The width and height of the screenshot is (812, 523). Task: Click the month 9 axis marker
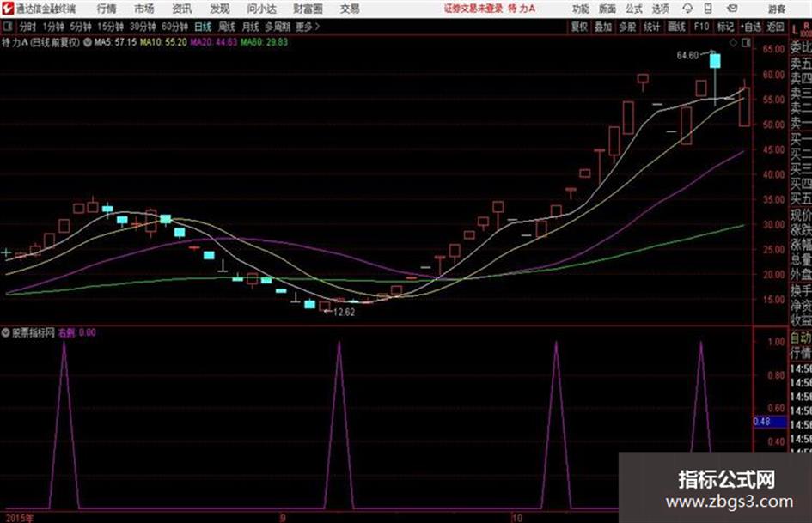point(283,518)
